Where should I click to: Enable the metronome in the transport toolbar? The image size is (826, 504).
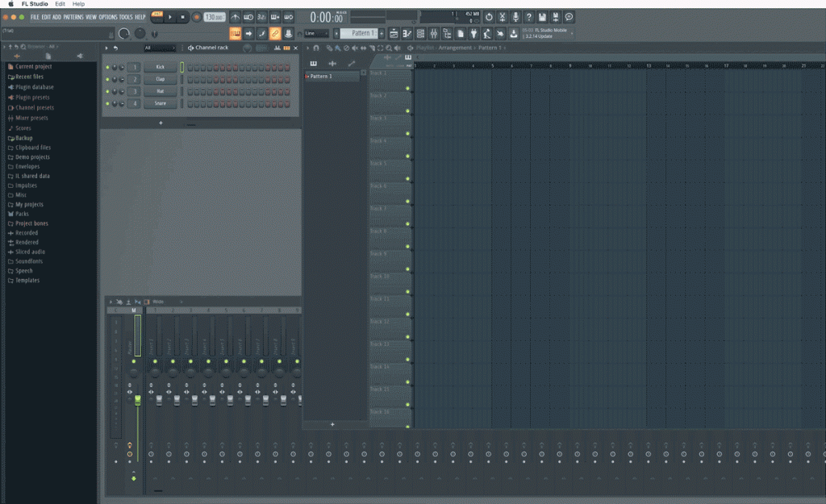235,16
